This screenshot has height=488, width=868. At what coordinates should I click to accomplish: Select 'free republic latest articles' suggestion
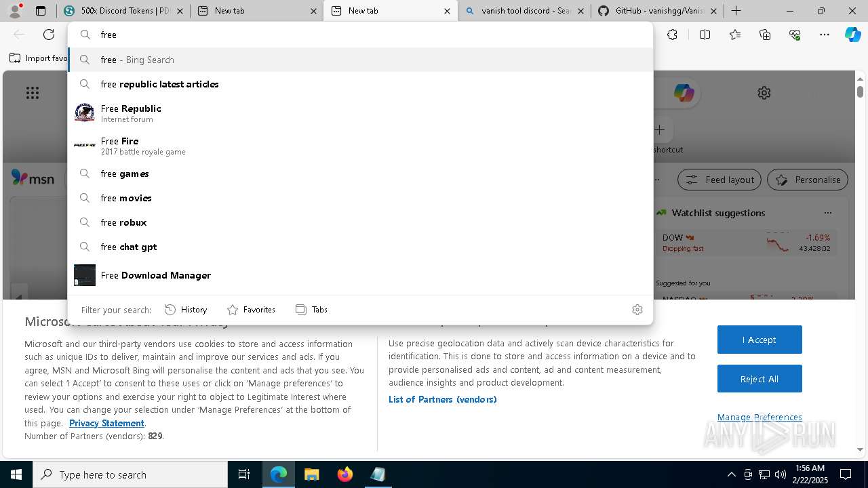pos(360,84)
